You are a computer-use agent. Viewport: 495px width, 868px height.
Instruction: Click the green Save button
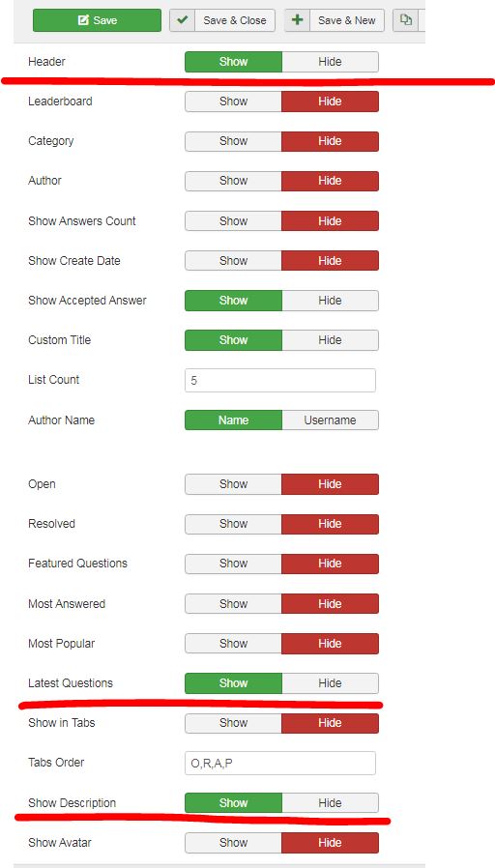click(x=97, y=20)
